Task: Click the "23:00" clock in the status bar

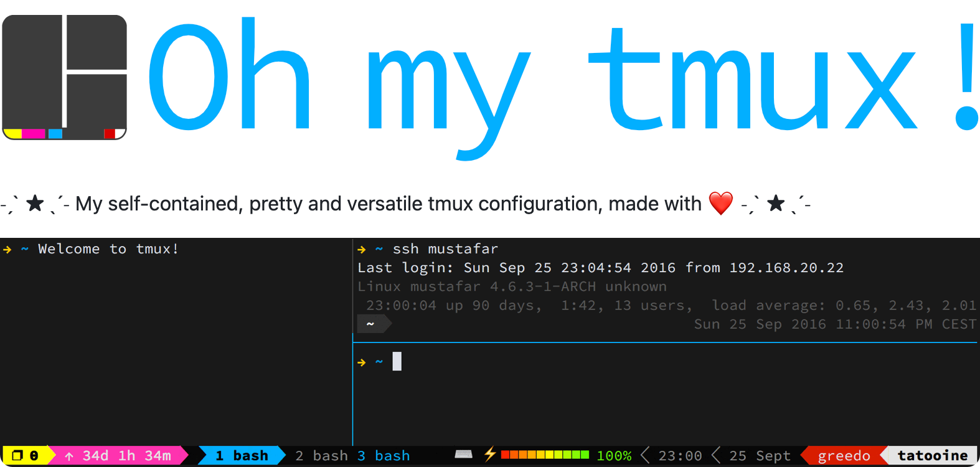Action: 680,456
